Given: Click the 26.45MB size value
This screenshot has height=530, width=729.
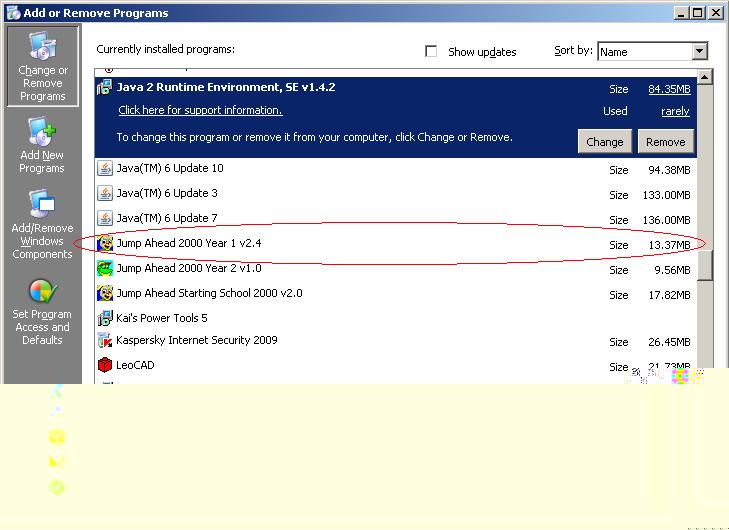Looking at the screenshot, I should [669, 342].
